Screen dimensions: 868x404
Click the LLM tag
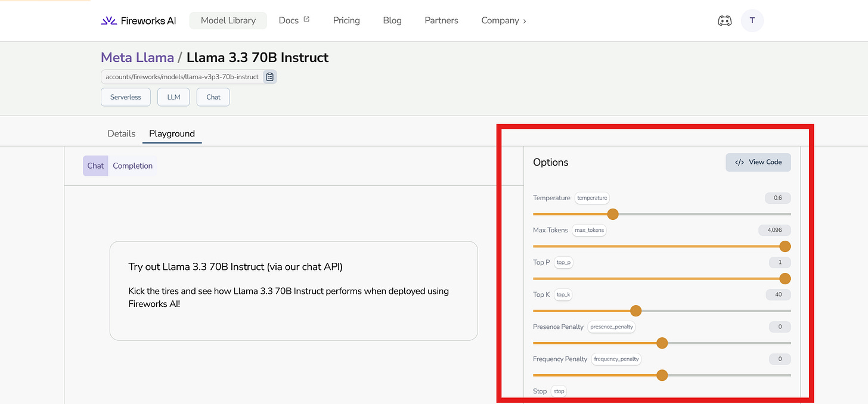tap(173, 97)
